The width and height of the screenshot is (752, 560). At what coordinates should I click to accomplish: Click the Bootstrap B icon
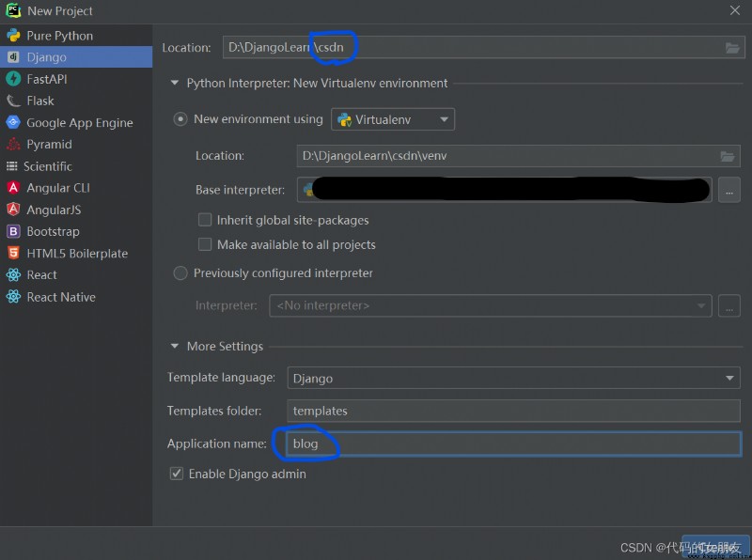tap(13, 231)
